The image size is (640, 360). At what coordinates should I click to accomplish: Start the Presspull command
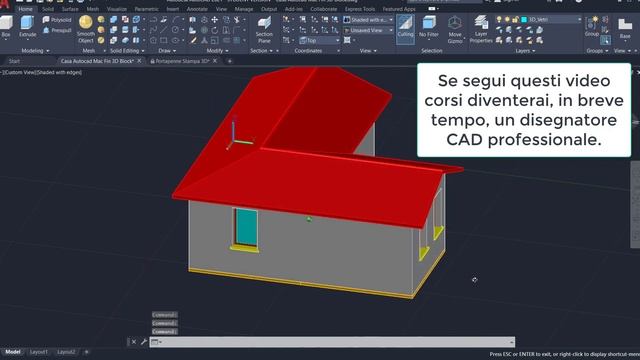[x=57, y=30]
